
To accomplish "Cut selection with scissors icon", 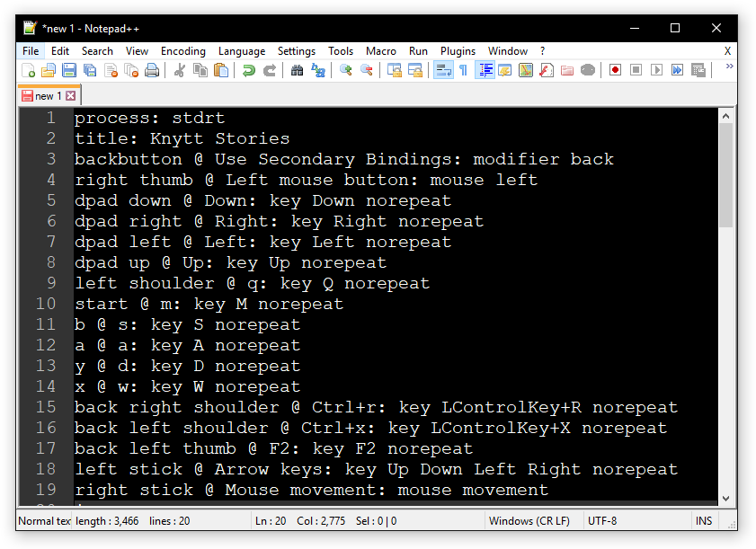I will click(180, 70).
